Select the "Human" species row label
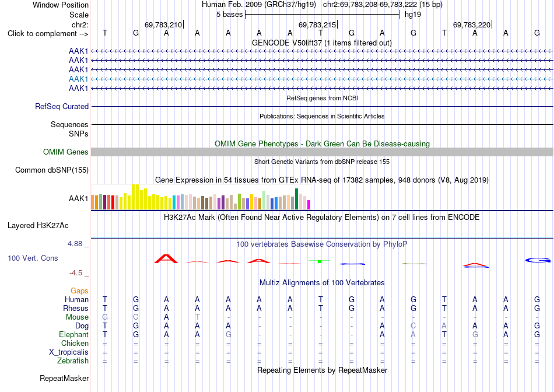The image size is (554, 392). (x=76, y=299)
